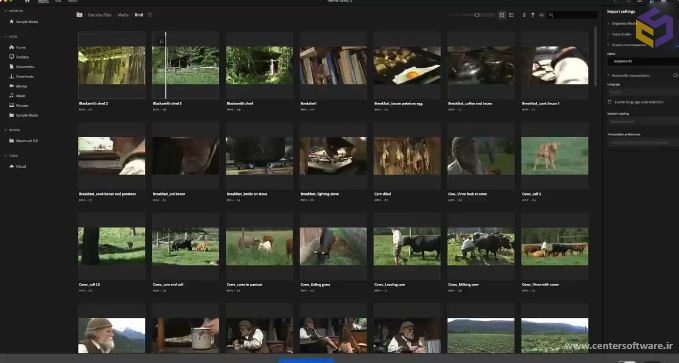Go to Media in breadcrumb
The width and height of the screenshot is (679, 363).
(x=123, y=15)
